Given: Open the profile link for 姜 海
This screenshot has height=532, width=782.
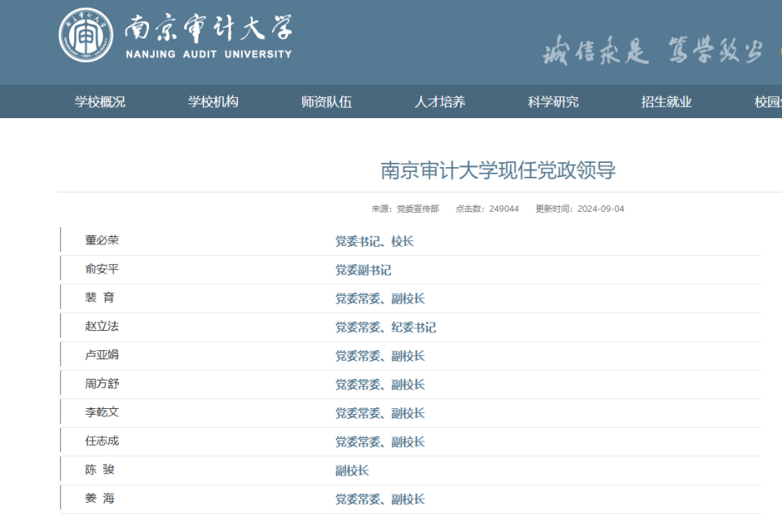Looking at the screenshot, I should pos(99,499).
